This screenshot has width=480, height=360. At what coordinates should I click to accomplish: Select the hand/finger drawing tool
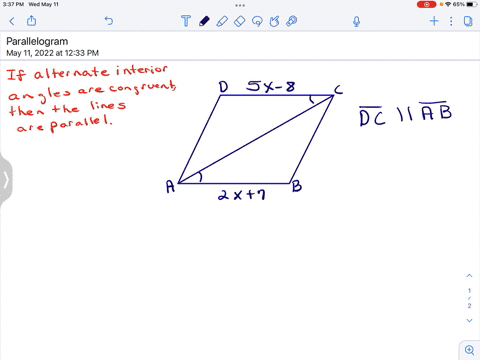(x=274, y=21)
